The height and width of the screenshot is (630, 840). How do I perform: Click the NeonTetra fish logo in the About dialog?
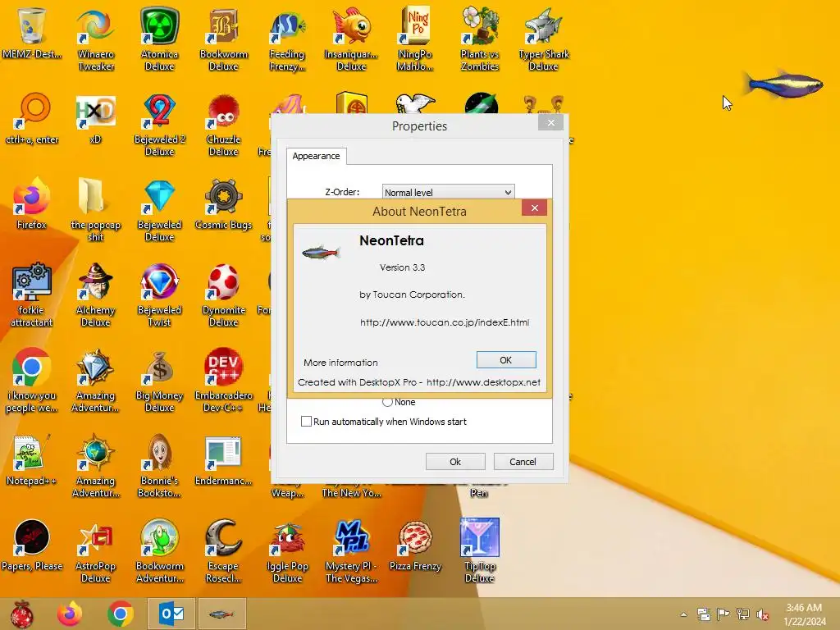[321, 251]
